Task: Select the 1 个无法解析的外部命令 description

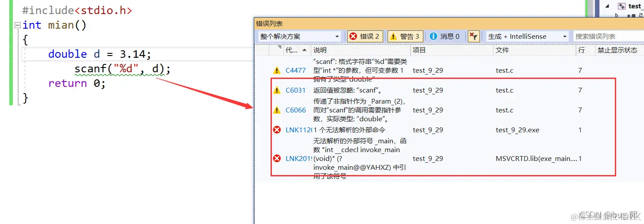Action: [x=350, y=130]
